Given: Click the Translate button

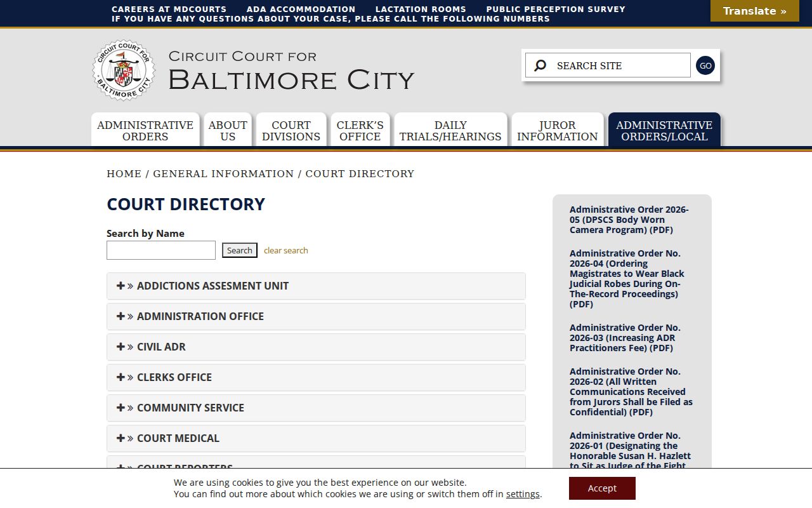Looking at the screenshot, I should pos(755,11).
